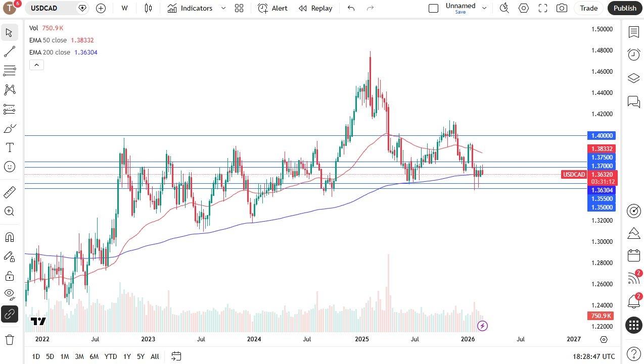Take a chart snapshot with the camera icon
Image resolution: width=644 pixels, height=364 pixels.
pyautogui.click(x=561, y=8)
